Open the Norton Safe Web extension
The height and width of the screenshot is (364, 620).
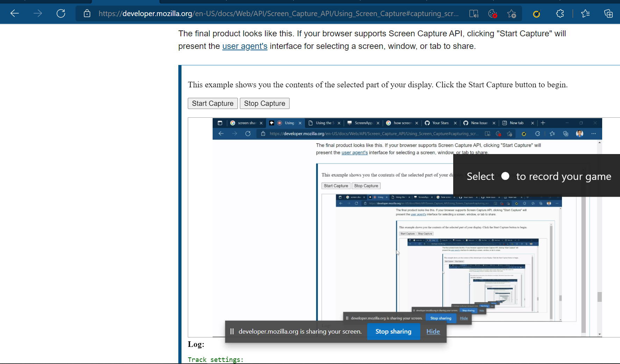[536, 13]
